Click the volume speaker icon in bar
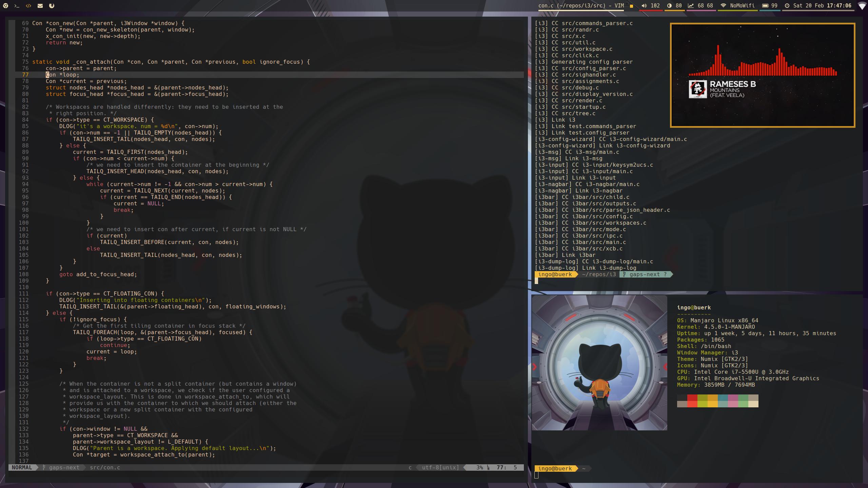This screenshot has height=488, width=868. (x=644, y=6)
